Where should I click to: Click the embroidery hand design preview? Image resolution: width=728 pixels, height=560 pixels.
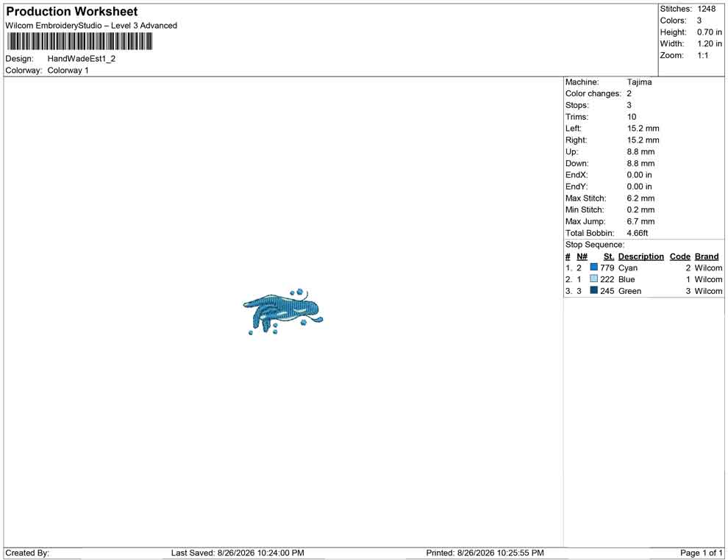(x=283, y=311)
